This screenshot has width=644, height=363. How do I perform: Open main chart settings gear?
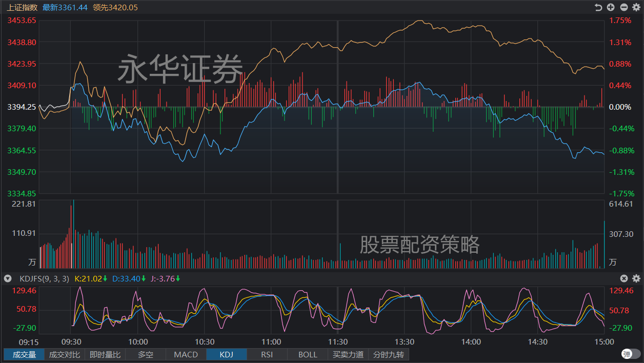coord(636,7)
